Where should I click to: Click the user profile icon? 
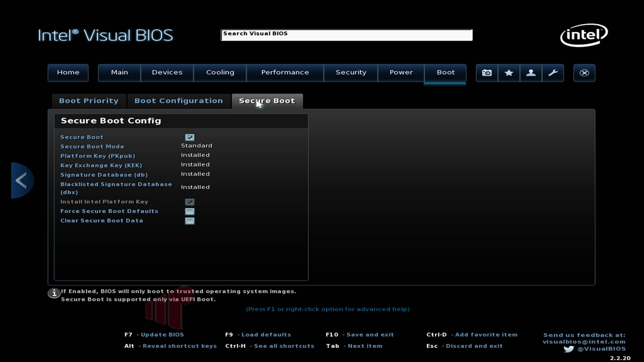(531, 73)
